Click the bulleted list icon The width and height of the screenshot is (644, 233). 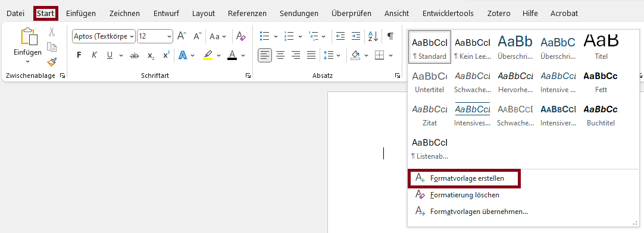[264, 36]
